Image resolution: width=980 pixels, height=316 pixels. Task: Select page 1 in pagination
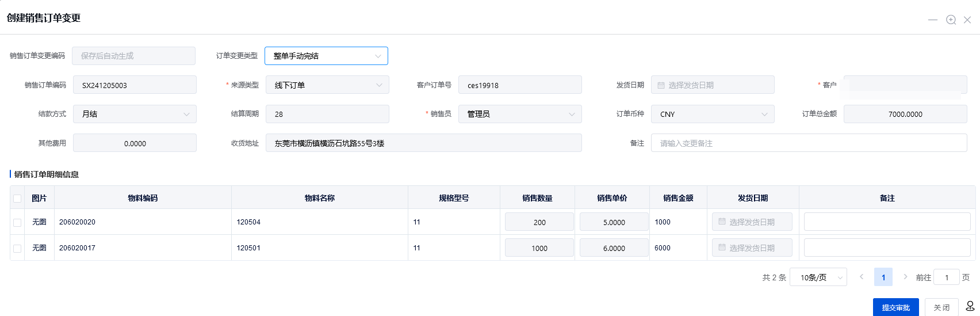[x=883, y=277]
